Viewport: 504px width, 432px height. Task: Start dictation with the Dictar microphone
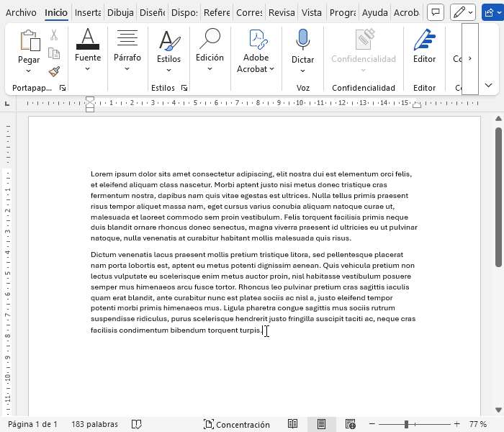[302, 40]
